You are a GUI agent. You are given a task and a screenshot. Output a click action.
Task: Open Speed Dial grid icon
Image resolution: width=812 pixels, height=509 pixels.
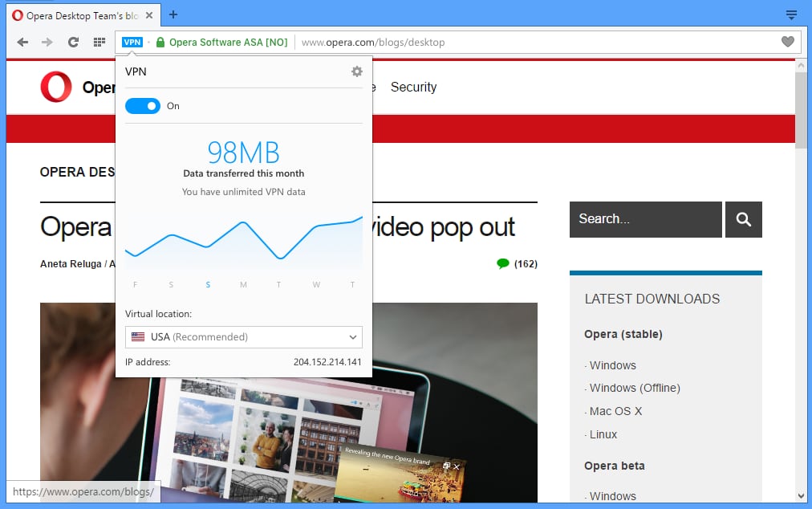coord(99,42)
